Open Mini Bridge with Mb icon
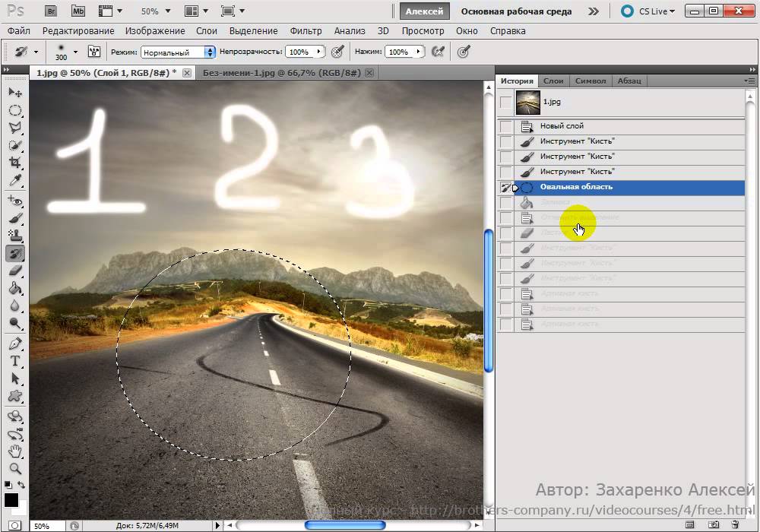 pyautogui.click(x=78, y=11)
